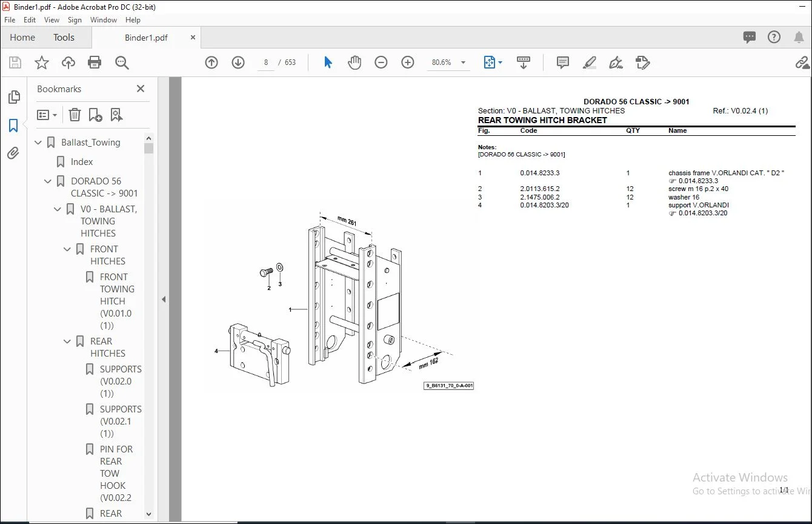Open the File menu

[x=10, y=20]
